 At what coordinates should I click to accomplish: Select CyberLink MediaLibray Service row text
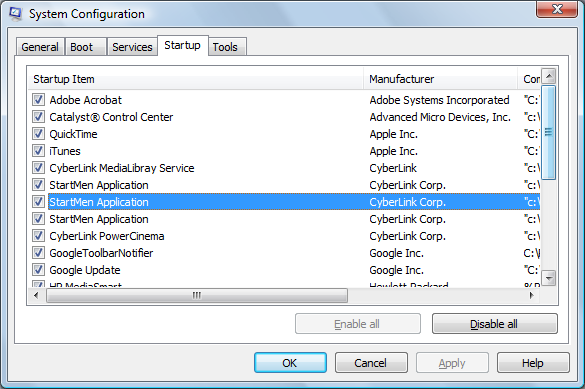click(122, 168)
